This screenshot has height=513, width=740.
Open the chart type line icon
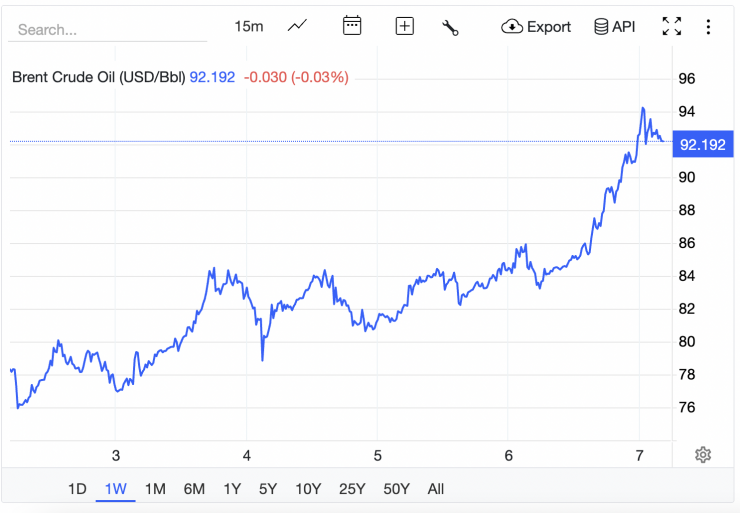point(297,26)
